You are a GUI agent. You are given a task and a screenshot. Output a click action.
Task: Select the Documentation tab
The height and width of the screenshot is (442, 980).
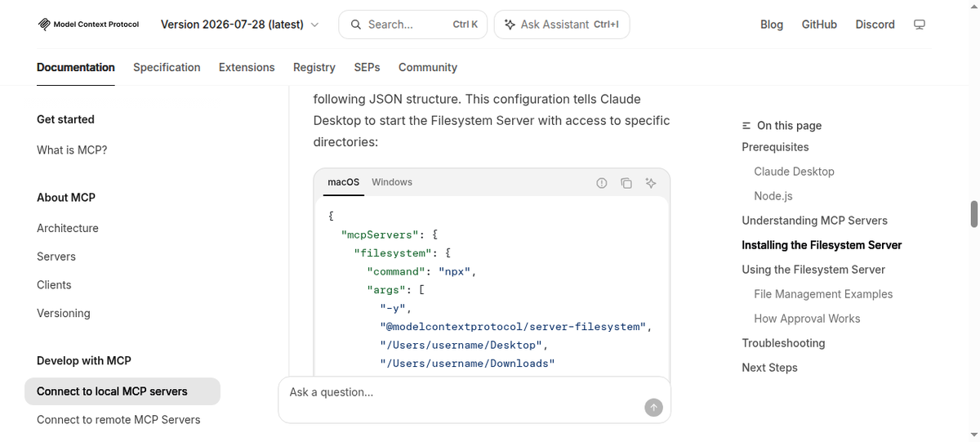[x=76, y=67]
